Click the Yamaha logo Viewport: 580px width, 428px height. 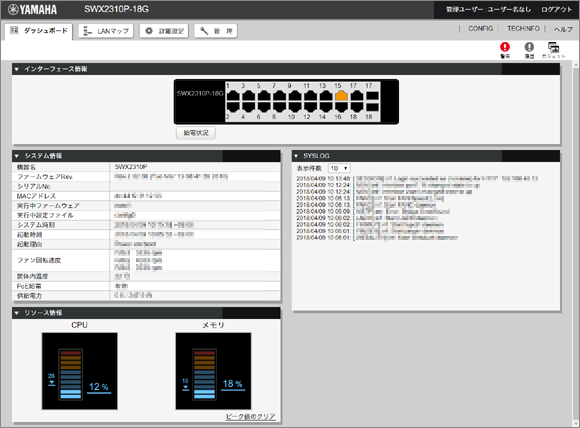point(33,10)
